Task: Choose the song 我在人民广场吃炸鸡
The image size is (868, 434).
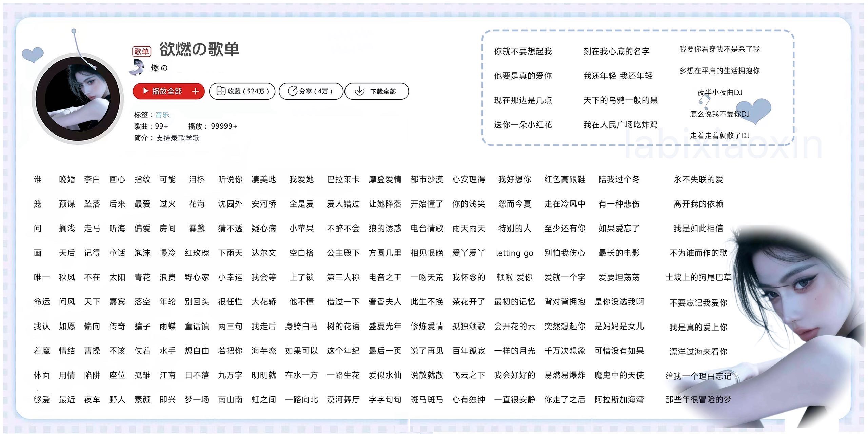Action: [x=620, y=125]
